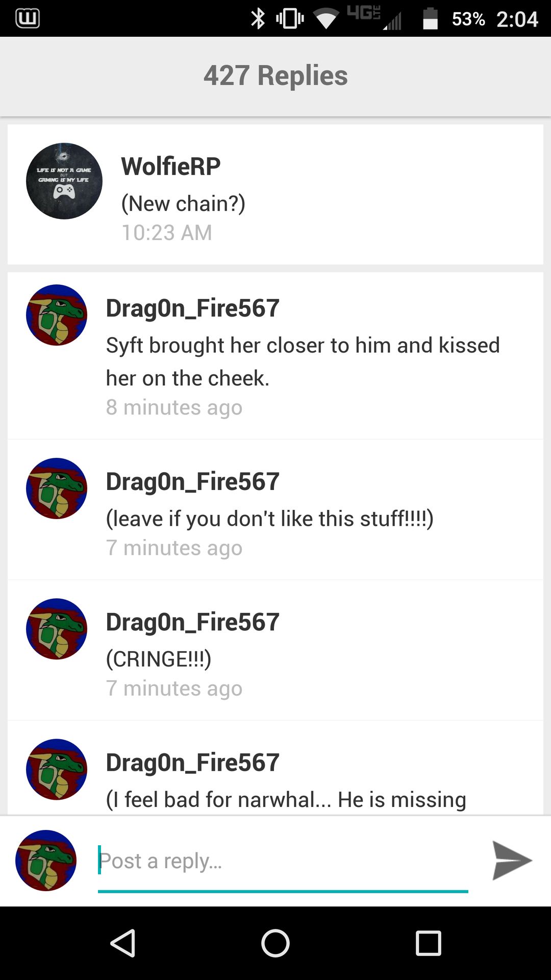Tap the Android home circle button
This screenshot has width=551, height=980.
point(275,943)
